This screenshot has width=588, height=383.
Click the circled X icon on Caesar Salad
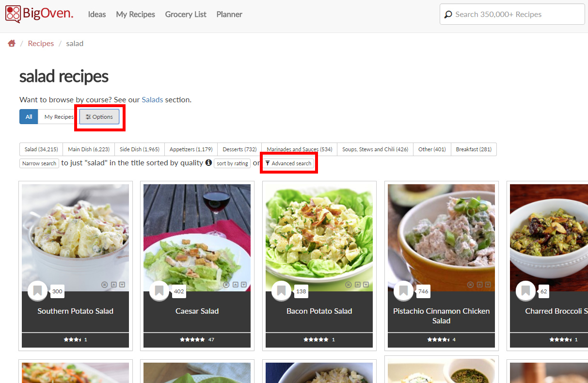226,285
